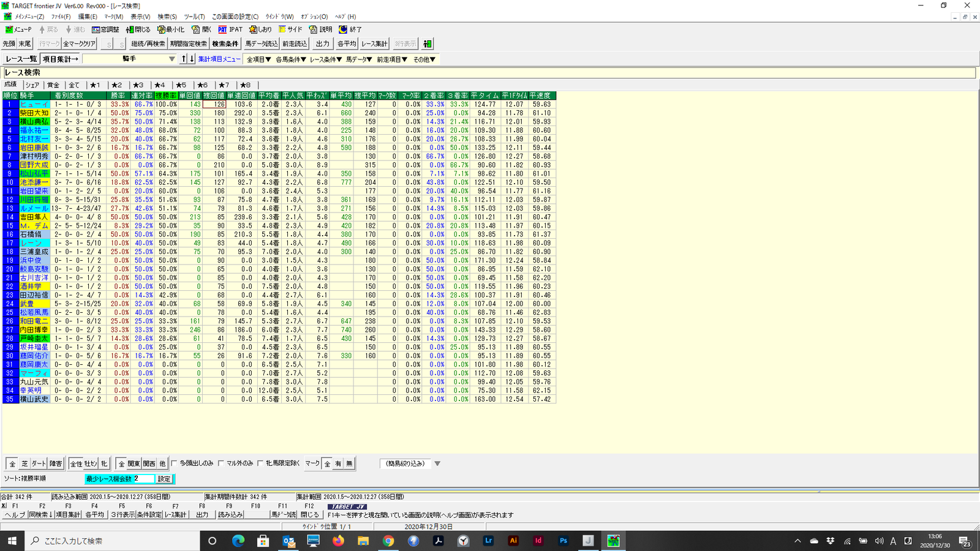Image resolution: width=980 pixels, height=551 pixels.
Task: Switch to the 賞金 tab
Action: click(x=53, y=85)
